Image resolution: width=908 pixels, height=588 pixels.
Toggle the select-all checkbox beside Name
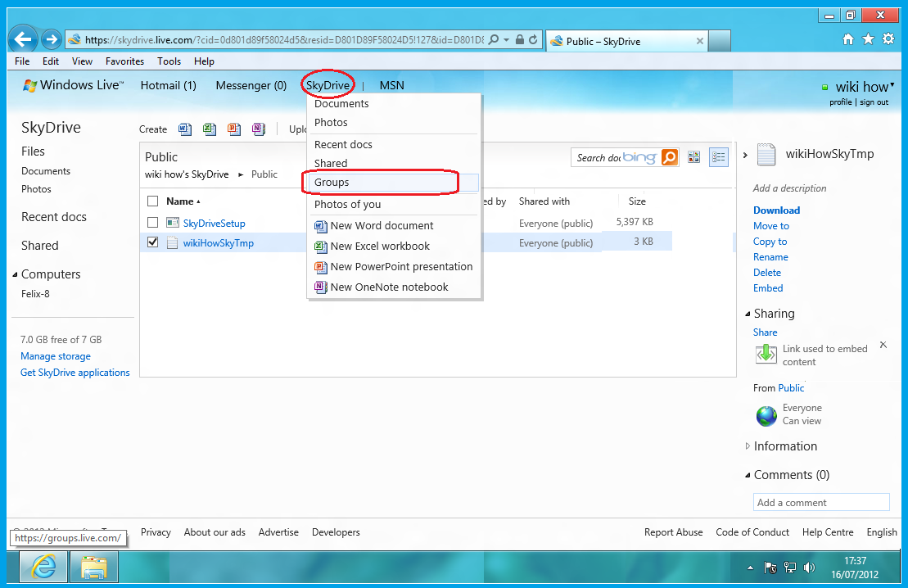pos(153,201)
